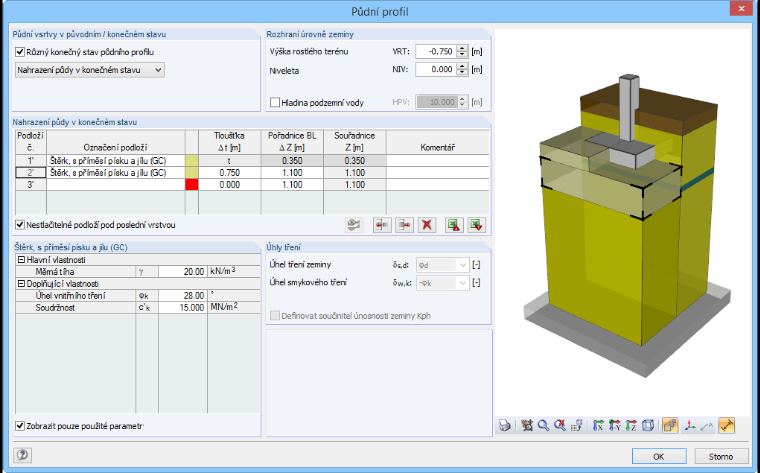
Task: Click Pořadnice BL cell 1.100 in row 2'
Action: pos(292,173)
